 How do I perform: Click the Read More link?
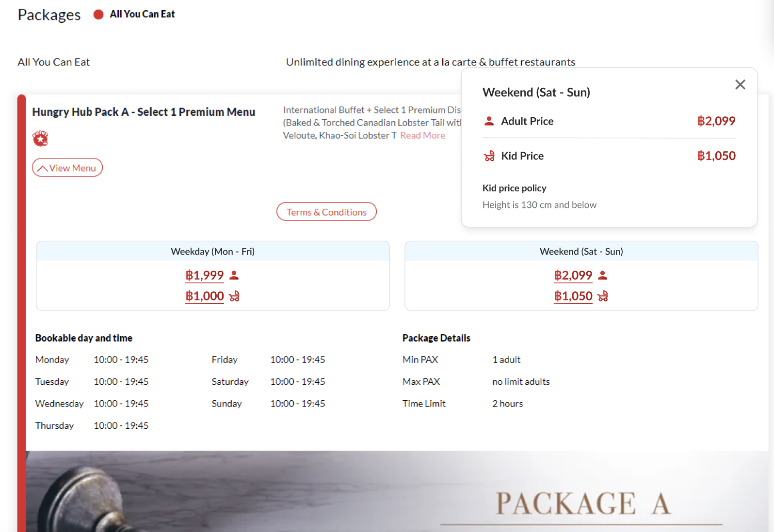[x=422, y=136]
